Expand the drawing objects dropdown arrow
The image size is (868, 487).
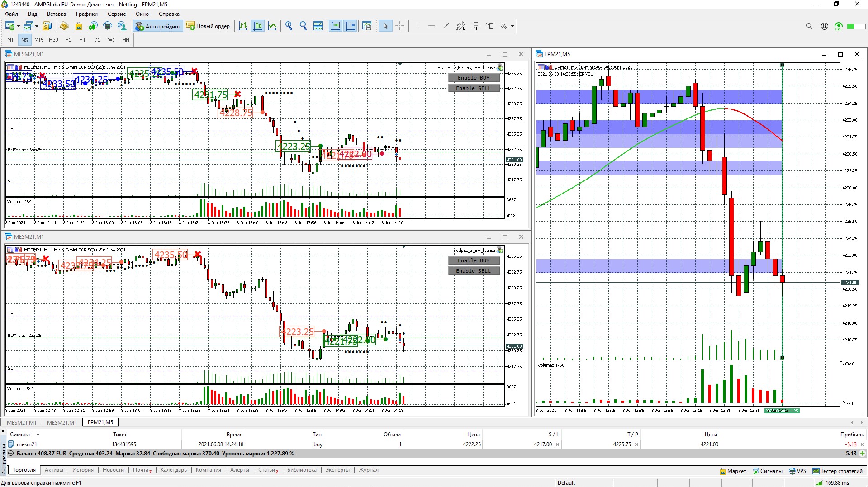click(x=512, y=26)
